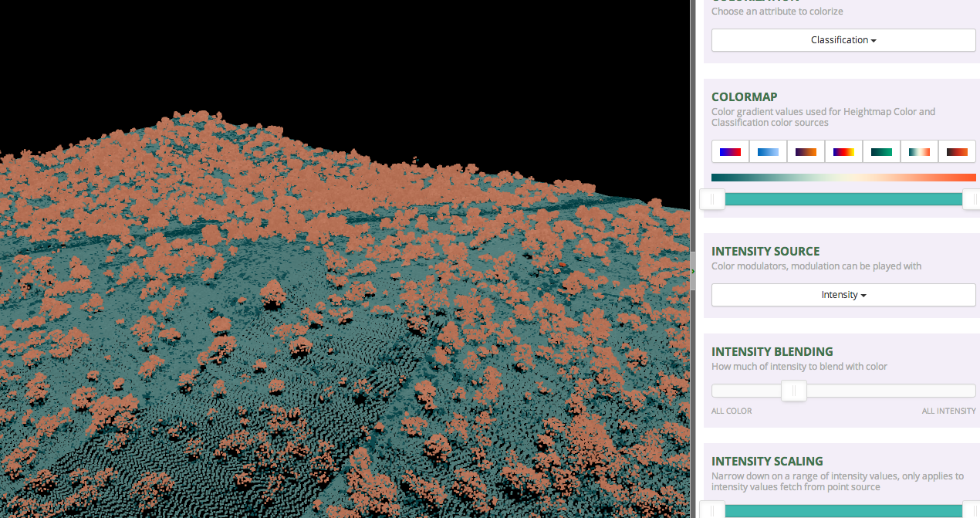The width and height of the screenshot is (980, 518).
Task: Select the teal-cream-orange colormap preset
Action: click(919, 151)
